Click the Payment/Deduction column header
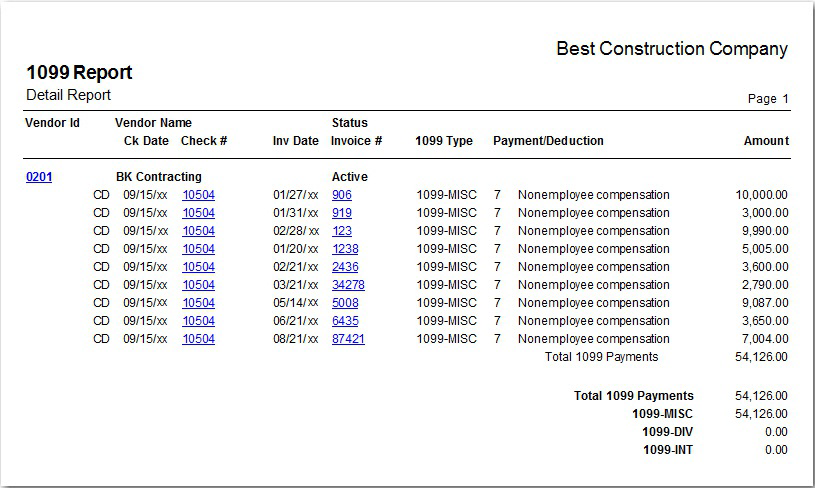 tap(548, 141)
